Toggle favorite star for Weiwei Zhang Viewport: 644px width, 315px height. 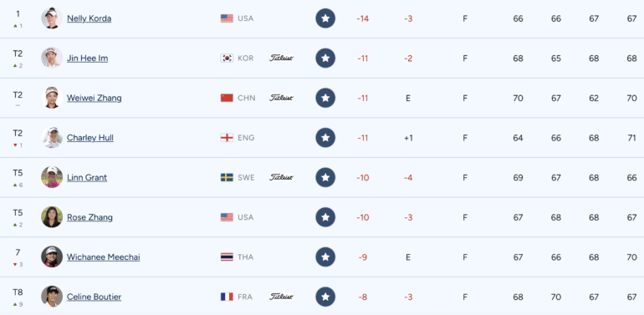pyautogui.click(x=325, y=98)
